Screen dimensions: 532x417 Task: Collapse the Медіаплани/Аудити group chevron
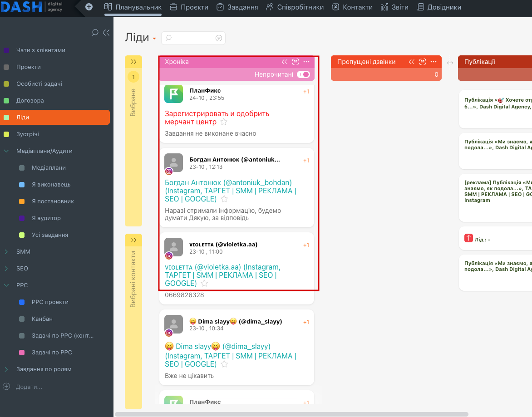(x=6, y=151)
